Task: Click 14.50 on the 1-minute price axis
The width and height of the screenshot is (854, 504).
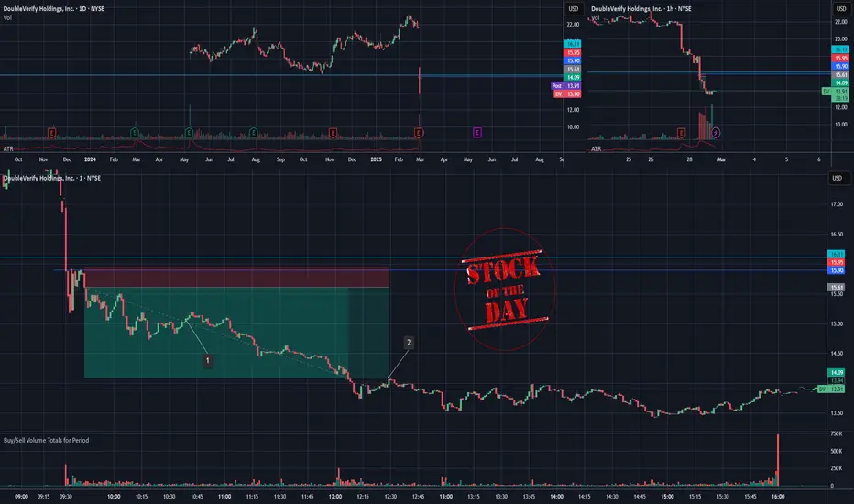Action: [837, 354]
